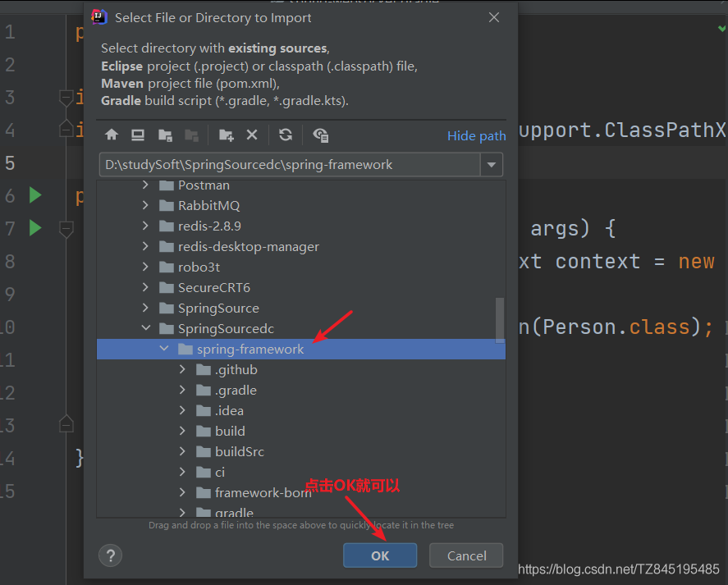The image size is (728, 585).
Task: Click fold marker on editor line 13
Action: [x=66, y=424]
